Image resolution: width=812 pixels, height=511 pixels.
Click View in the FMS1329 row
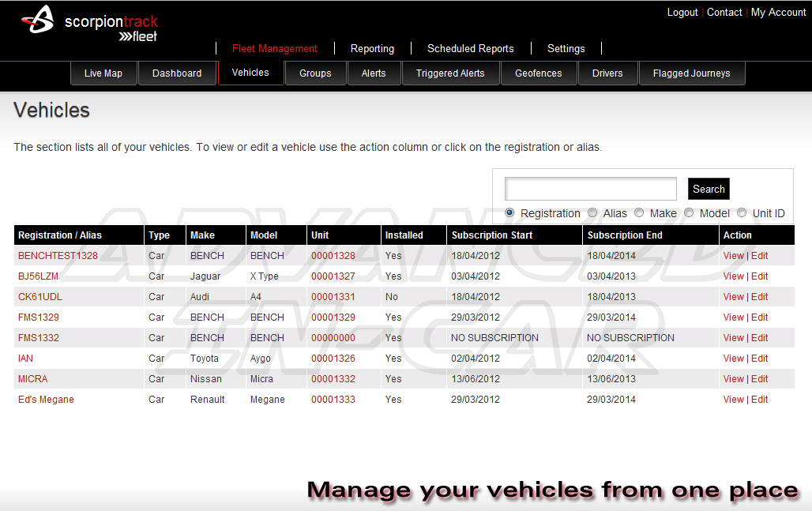[x=733, y=317]
